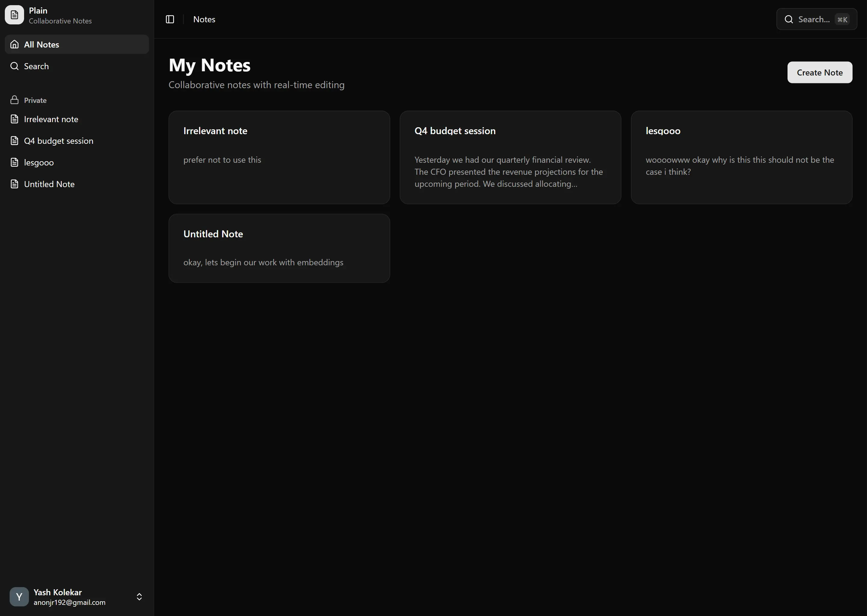Click the document icon beside Q4 budget session
867x616 pixels.
pos(14,140)
